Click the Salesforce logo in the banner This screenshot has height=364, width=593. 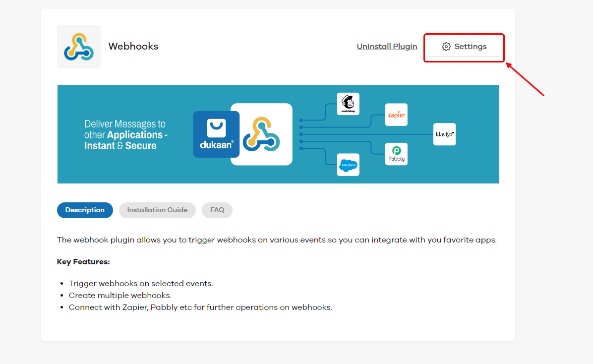348,165
